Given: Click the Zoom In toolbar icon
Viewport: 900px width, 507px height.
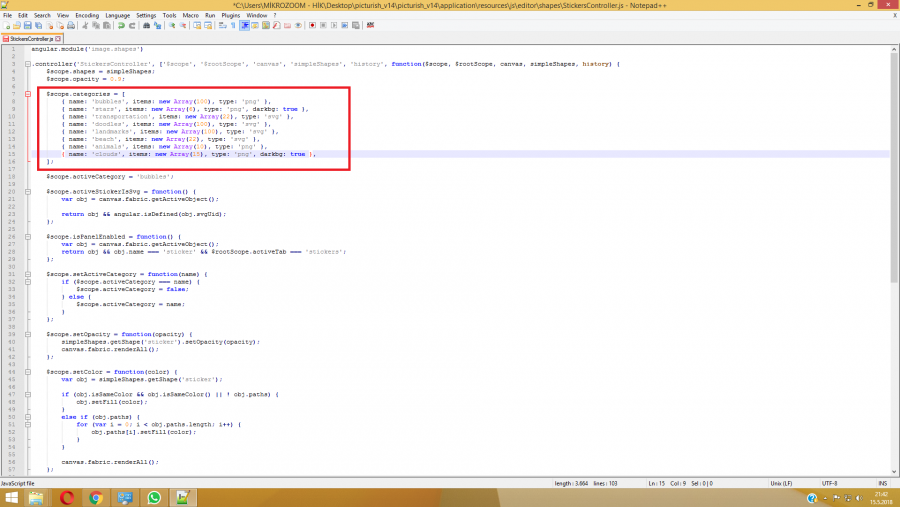Looking at the screenshot, I should (x=173, y=25).
